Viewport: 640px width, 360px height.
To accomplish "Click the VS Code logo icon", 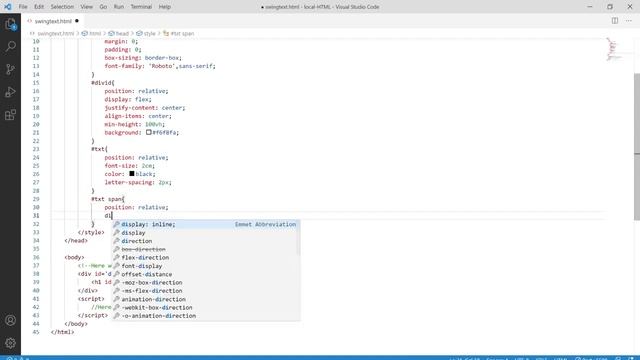I will (8, 7).
